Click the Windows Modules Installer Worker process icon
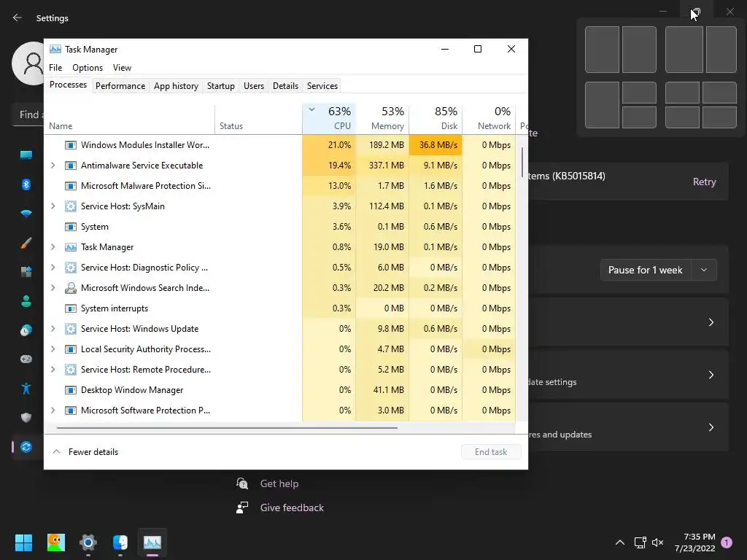Screen dimensions: 747x560 (x=71, y=145)
